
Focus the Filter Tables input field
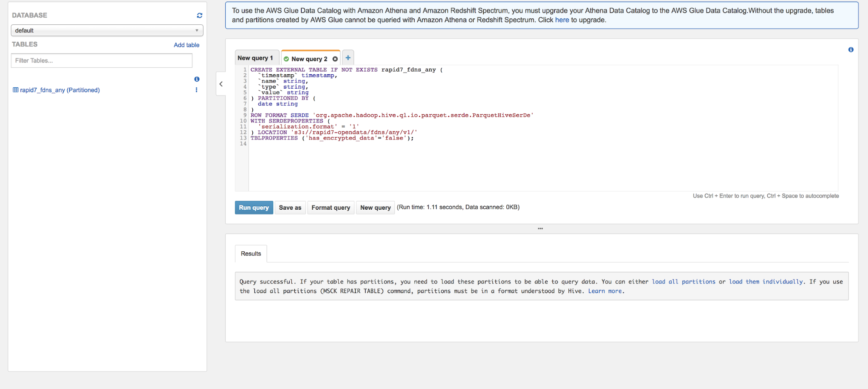coord(102,61)
